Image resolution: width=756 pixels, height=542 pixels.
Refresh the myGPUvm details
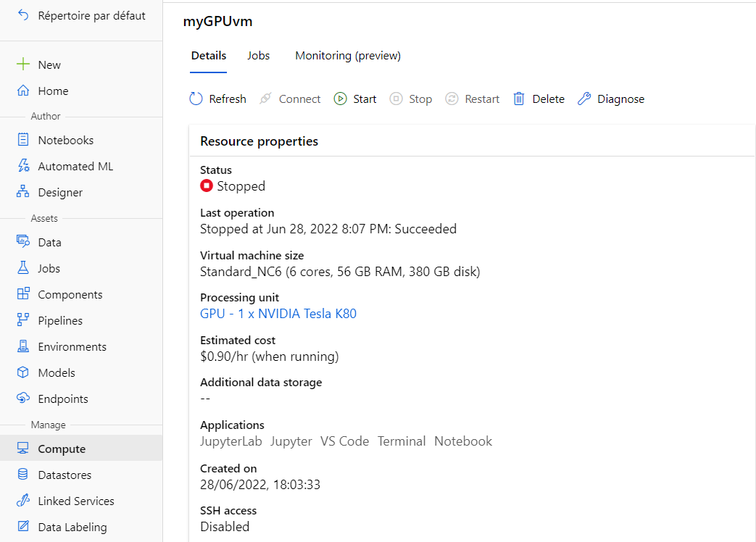tap(217, 99)
